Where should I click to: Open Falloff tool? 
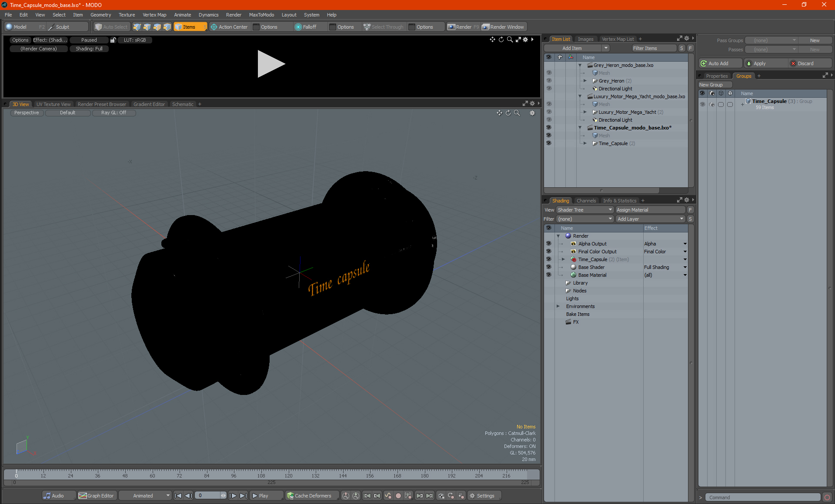pyautogui.click(x=306, y=27)
